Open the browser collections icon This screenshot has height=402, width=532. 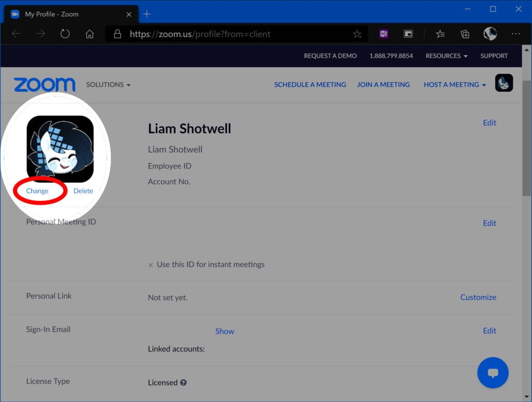(465, 34)
